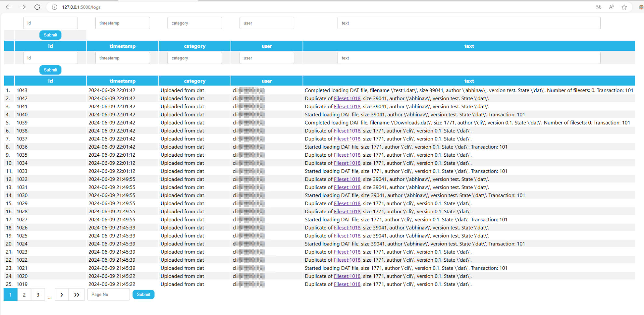644x315 pixels.
Task: Select page 1 in pagination
Action: (x=10, y=295)
